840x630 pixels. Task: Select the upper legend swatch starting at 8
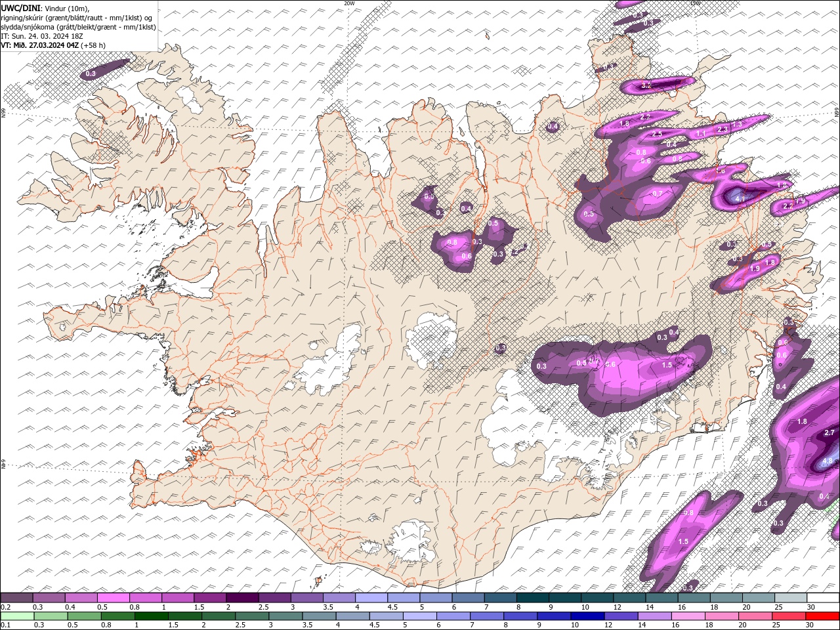tap(533, 598)
